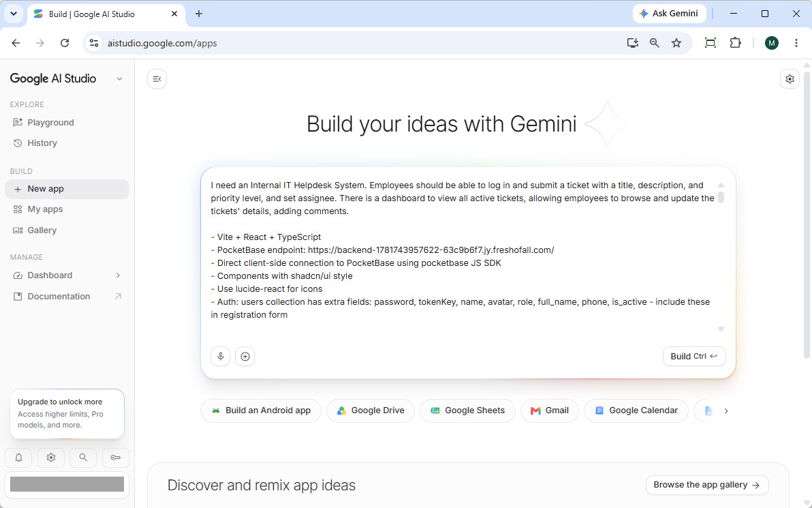Click Browse the app gallery
Image resolution: width=812 pixels, height=508 pixels.
tap(707, 485)
